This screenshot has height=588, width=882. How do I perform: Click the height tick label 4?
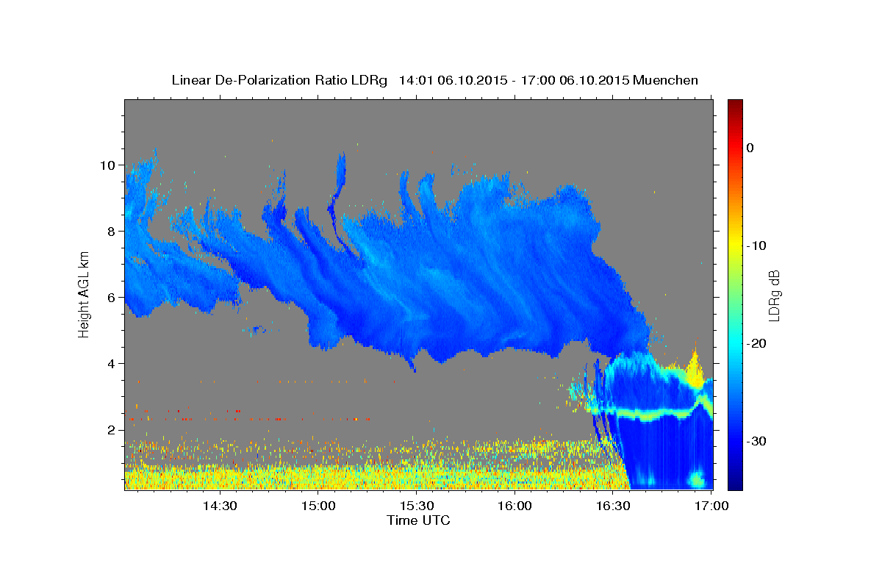click(111, 364)
